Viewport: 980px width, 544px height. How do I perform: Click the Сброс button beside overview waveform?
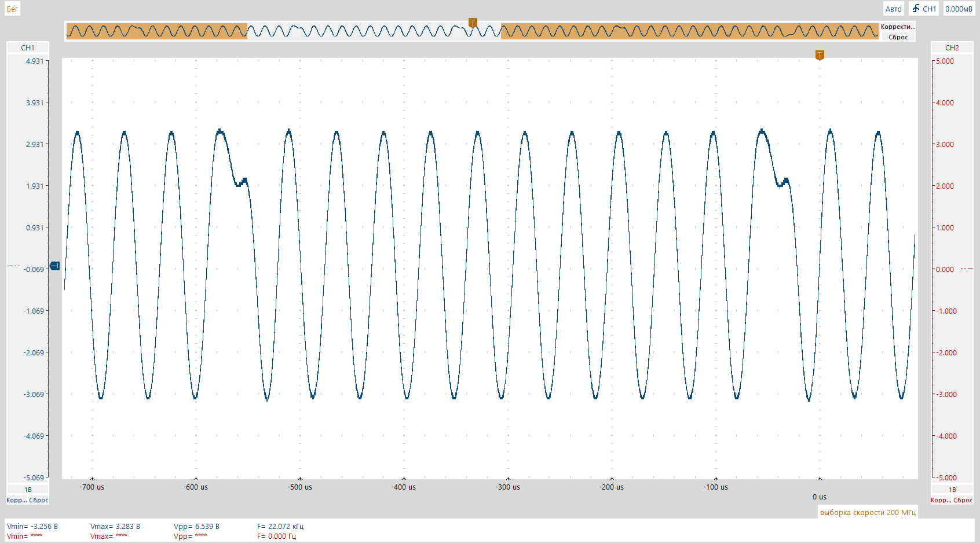coord(898,37)
